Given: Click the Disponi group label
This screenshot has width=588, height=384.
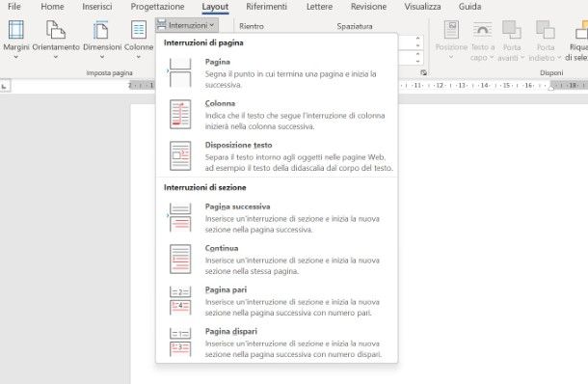Looking at the screenshot, I should 551,72.
